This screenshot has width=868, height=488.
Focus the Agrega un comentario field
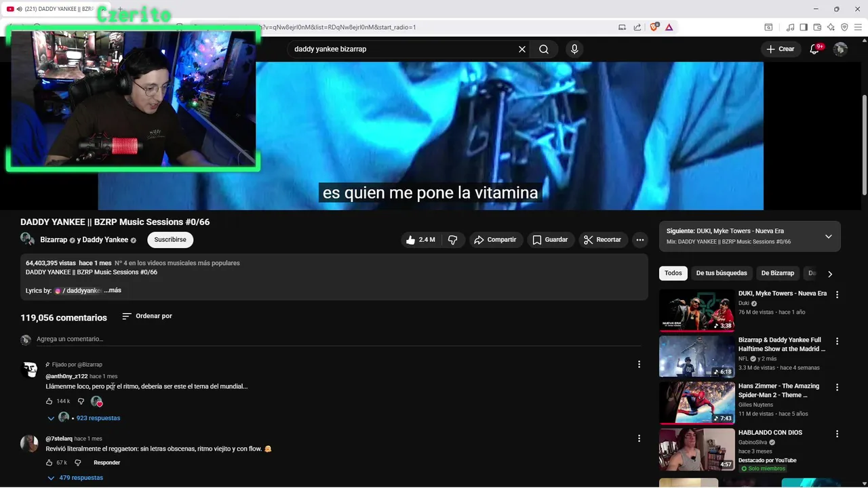[339, 339]
